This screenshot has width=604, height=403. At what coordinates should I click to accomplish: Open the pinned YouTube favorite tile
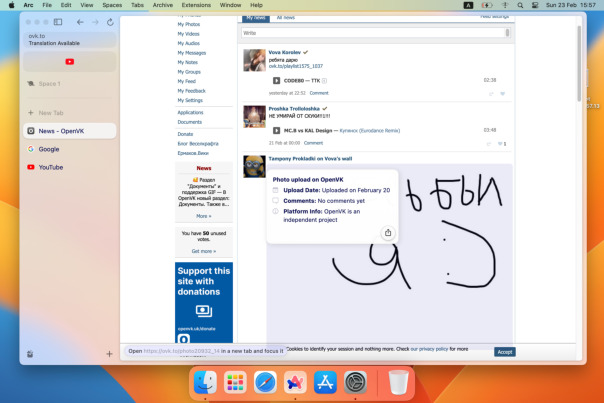pyautogui.click(x=69, y=62)
